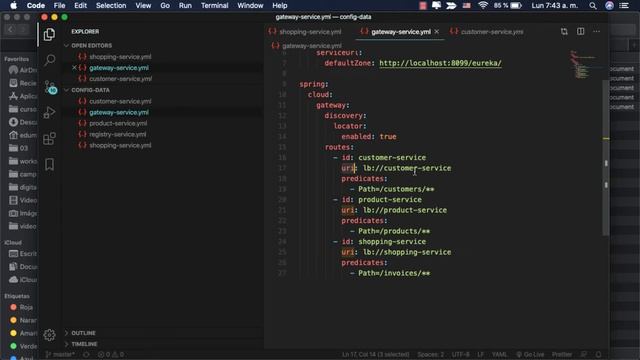Close gateway-service.yml in Open Editors list

point(74,68)
